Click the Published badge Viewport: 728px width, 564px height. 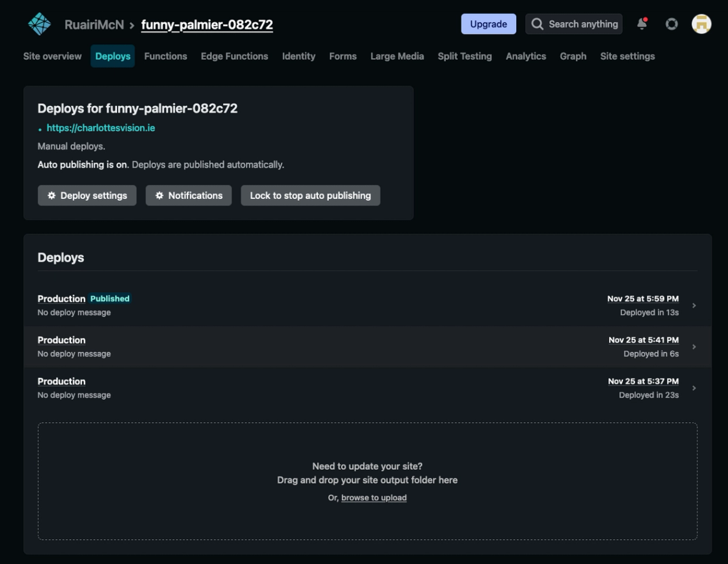coord(110,299)
